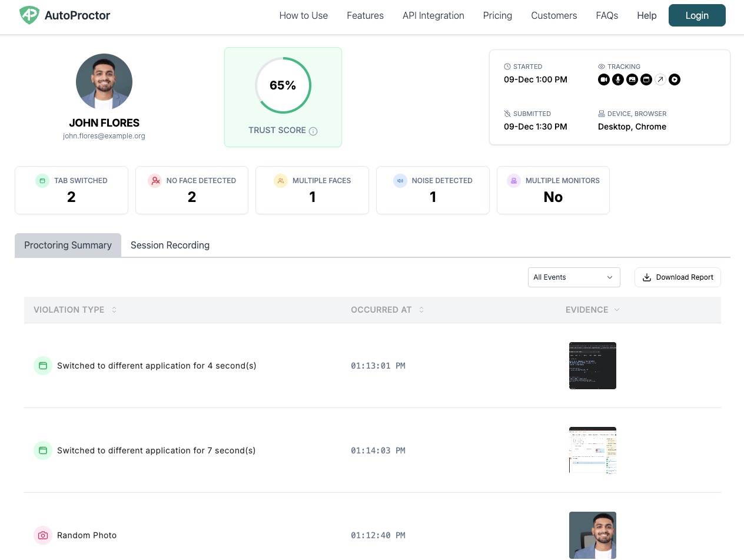Open John Flores profile photo

point(104,82)
